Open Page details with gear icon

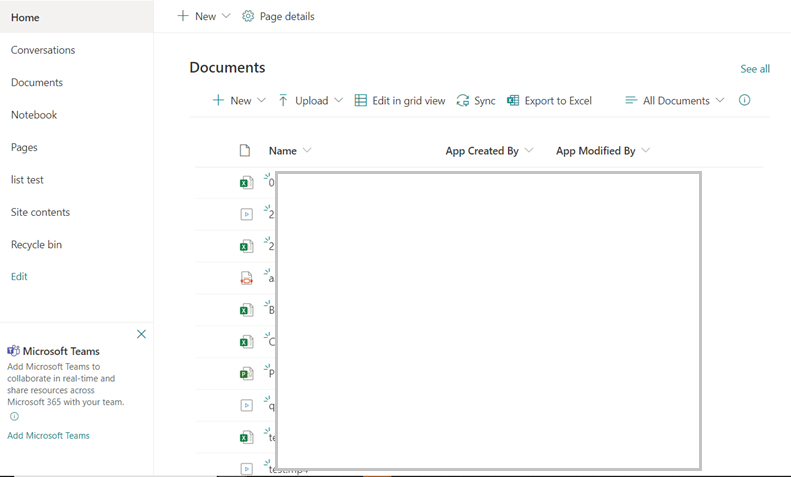point(278,16)
